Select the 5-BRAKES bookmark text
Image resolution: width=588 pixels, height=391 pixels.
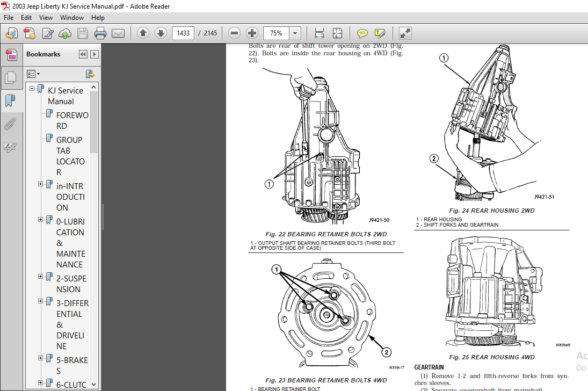[x=72, y=365]
